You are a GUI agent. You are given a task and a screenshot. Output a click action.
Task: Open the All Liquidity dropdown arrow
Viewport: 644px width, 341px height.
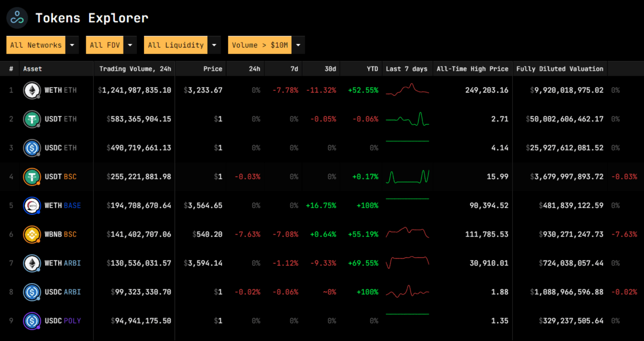point(214,45)
